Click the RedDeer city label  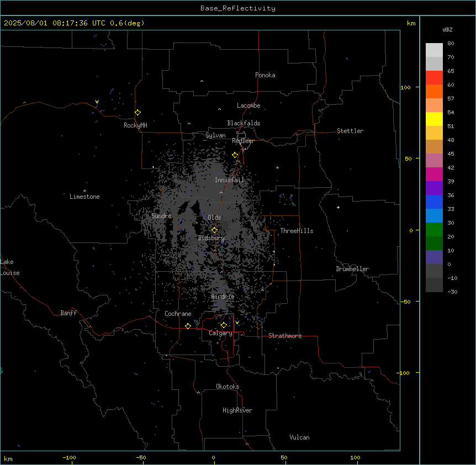pos(243,141)
